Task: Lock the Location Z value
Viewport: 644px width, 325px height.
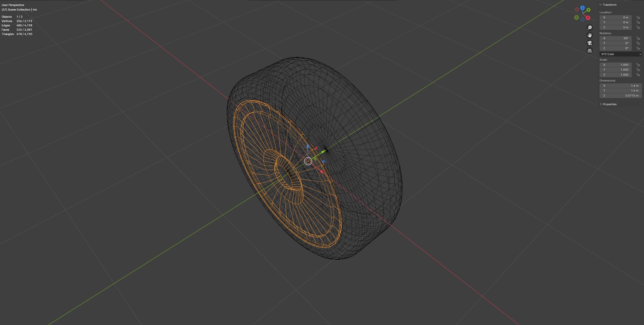Action: [x=638, y=27]
